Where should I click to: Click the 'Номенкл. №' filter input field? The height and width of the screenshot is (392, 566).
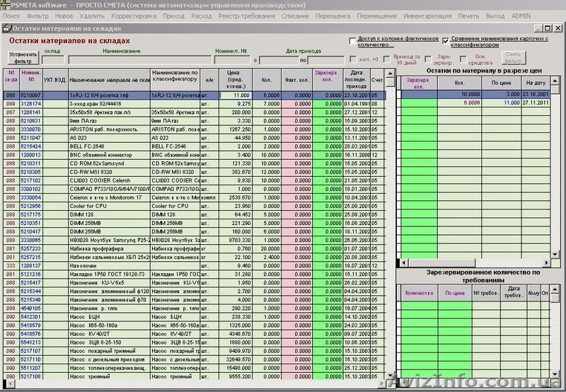(231, 60)
